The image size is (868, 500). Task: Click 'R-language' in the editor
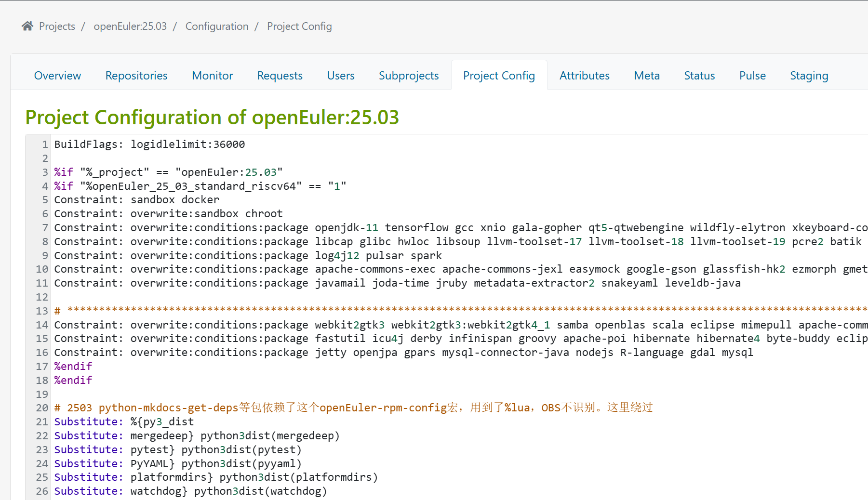click(652, 353)
